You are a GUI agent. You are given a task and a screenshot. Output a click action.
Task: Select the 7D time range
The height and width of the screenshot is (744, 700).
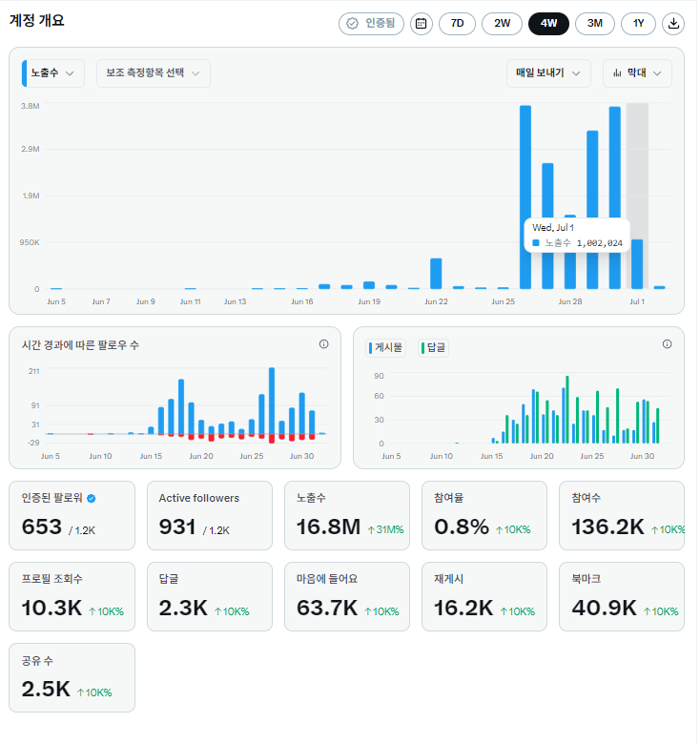(x=458, y=23)
